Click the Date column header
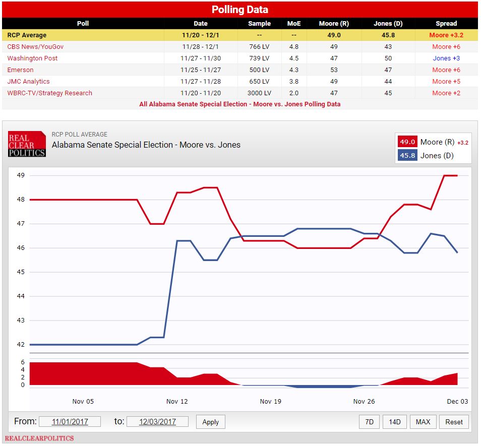This screenshot has width=481, height=448. coord(201,23)
